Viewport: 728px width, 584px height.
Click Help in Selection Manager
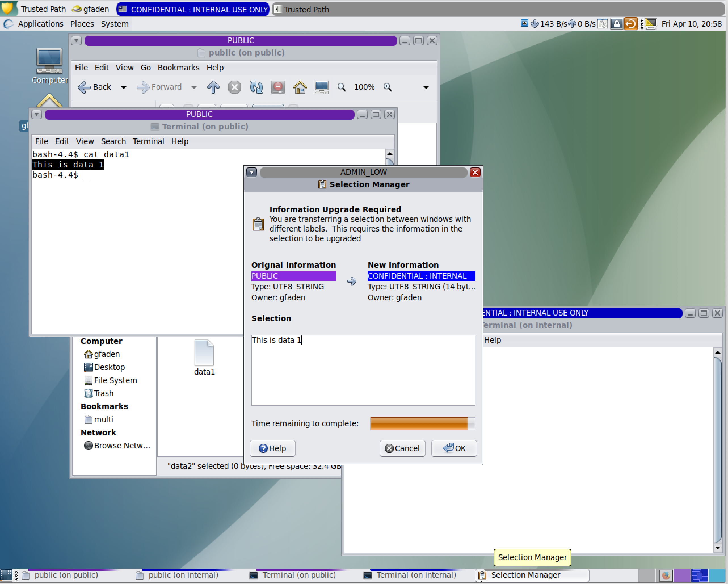point(272,448)
